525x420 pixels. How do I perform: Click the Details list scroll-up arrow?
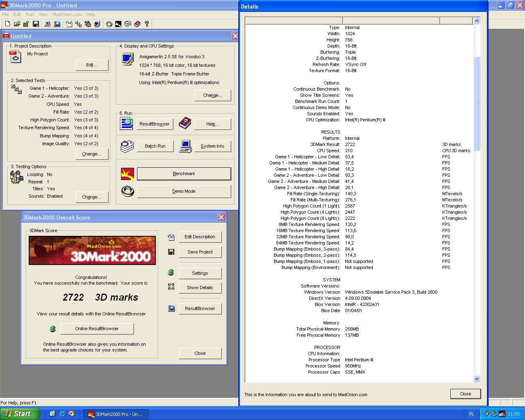[x=477, y=21]
